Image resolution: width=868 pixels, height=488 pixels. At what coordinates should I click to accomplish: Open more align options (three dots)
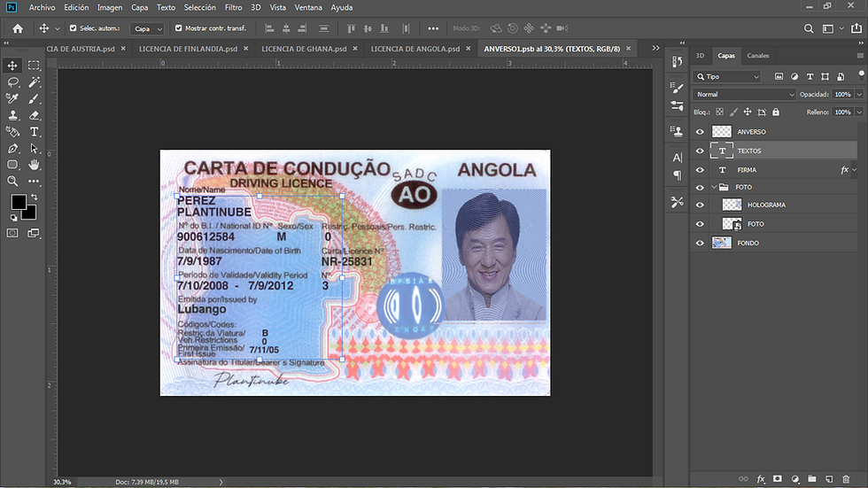(433, 28)
